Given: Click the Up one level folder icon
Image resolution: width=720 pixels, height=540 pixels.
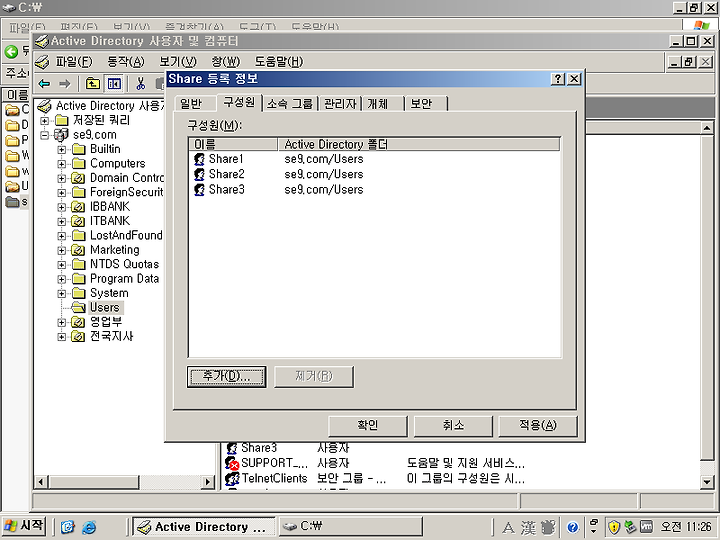Looking at the screenshot, I should coord(93,84).
